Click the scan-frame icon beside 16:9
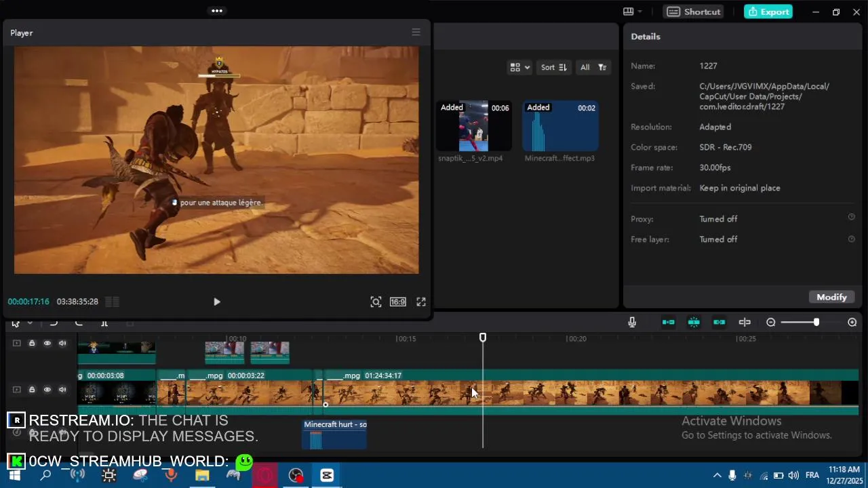Screen dimensions: 868x488 tap(376, 302)
